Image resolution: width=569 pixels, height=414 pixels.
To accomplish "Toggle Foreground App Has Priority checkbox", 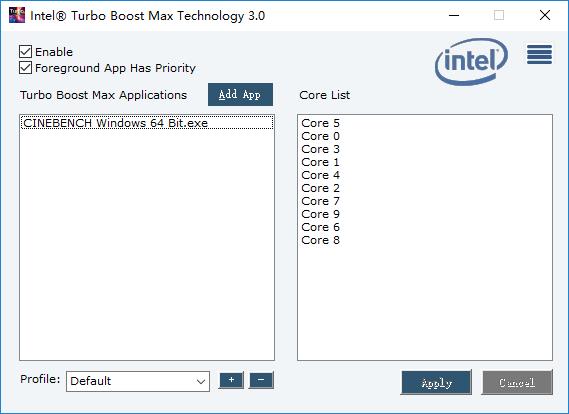I will (25, 67).
